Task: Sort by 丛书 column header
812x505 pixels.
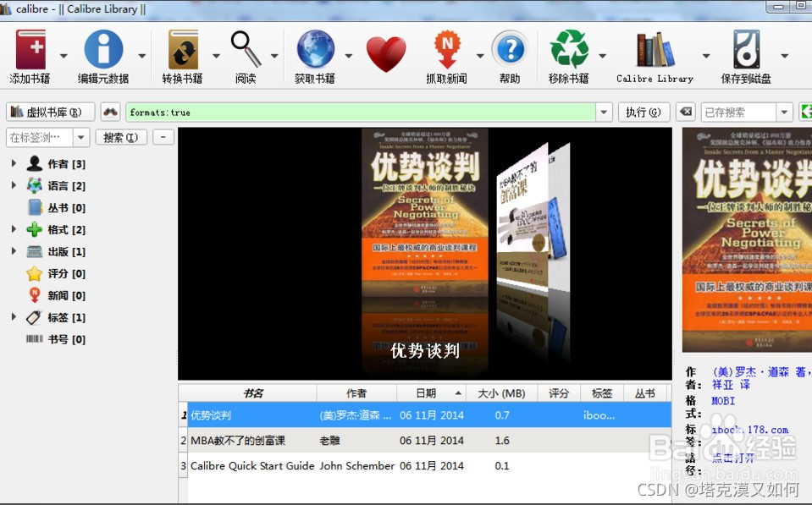Action: 646,393
